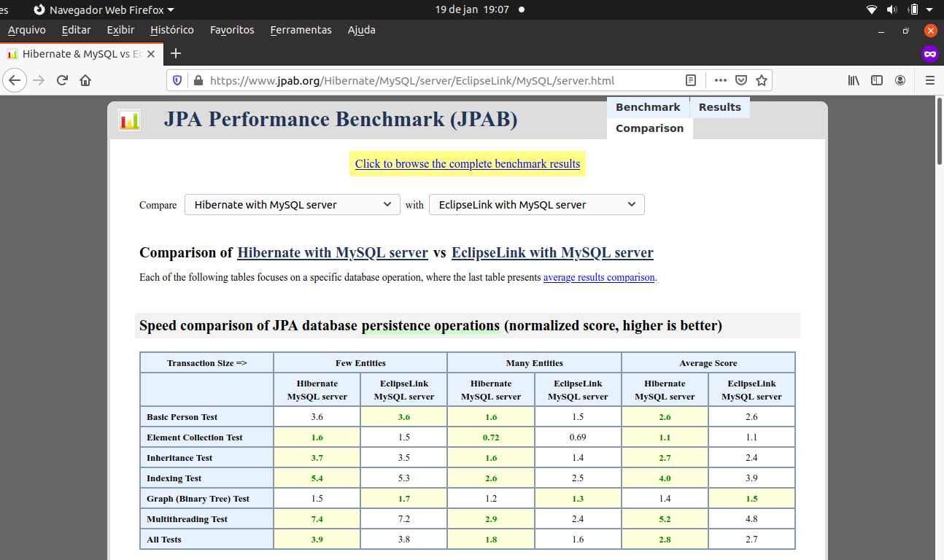
Task: Click the forward navigation arrow
Action: 39,80
